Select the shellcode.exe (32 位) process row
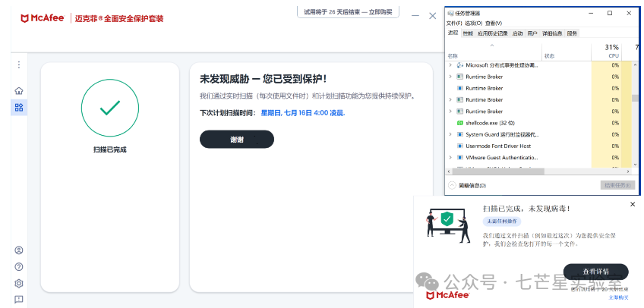 click(x=538, y=123)
